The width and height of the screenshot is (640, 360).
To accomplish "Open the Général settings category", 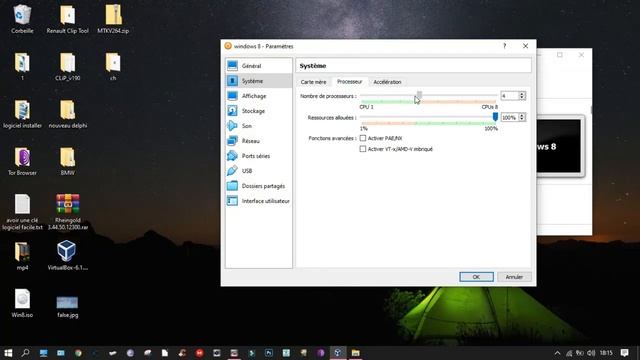I will pyautogui.click(x=258, y=66).
